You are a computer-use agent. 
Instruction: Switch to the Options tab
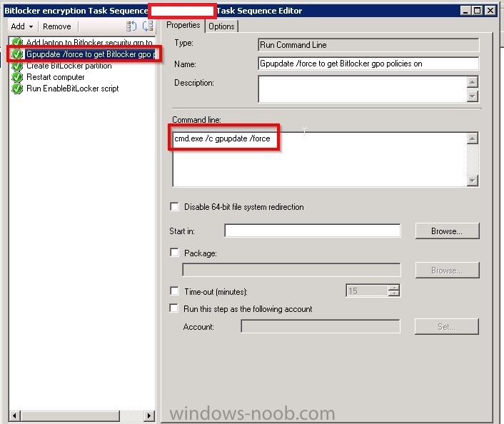(x=221, y=26)
